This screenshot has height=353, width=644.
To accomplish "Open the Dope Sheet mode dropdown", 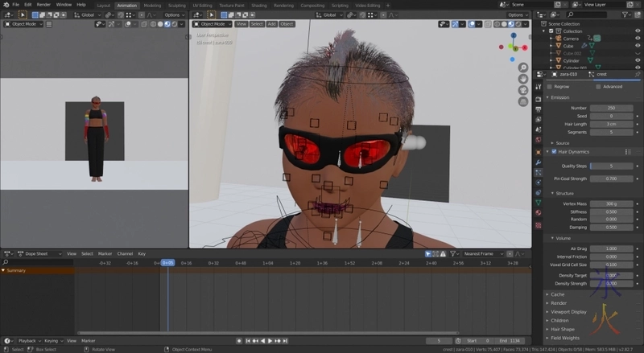I will coord(39,253).
